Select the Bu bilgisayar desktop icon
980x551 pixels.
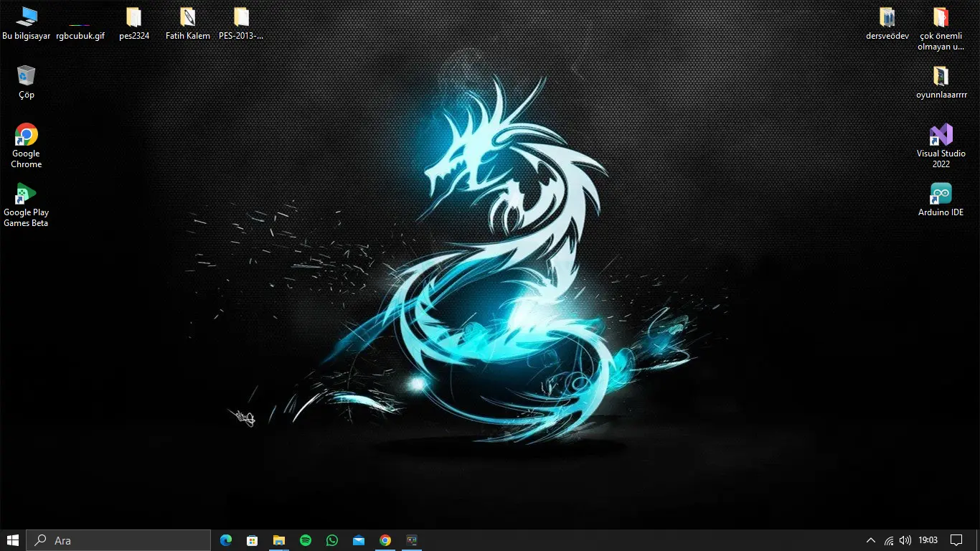(27, 23)
